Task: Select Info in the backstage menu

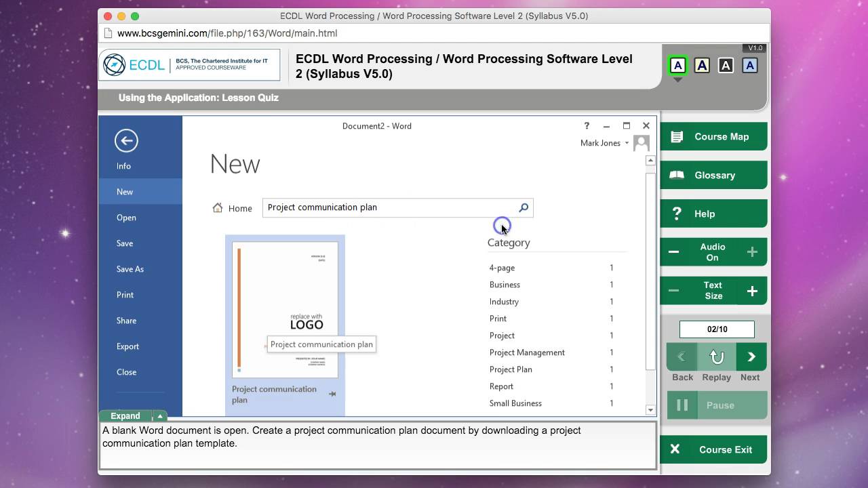Action: pyautogui.click(x=140, y=166)
